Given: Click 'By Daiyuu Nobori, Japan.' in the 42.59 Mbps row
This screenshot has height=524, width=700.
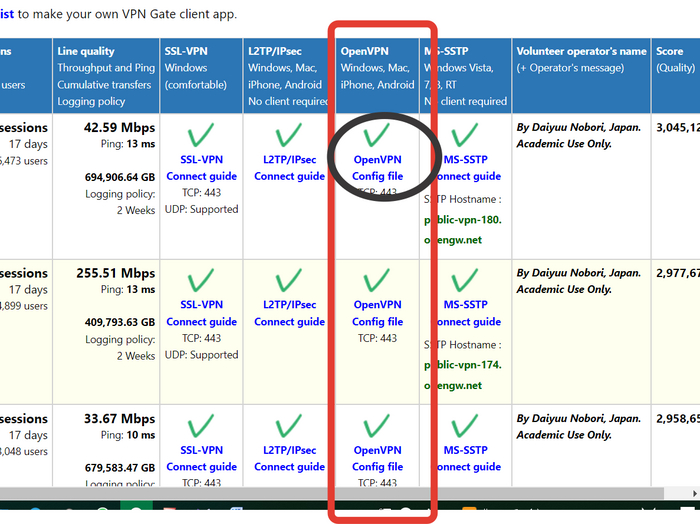Looking at the screenshot, I should point(579,128).
